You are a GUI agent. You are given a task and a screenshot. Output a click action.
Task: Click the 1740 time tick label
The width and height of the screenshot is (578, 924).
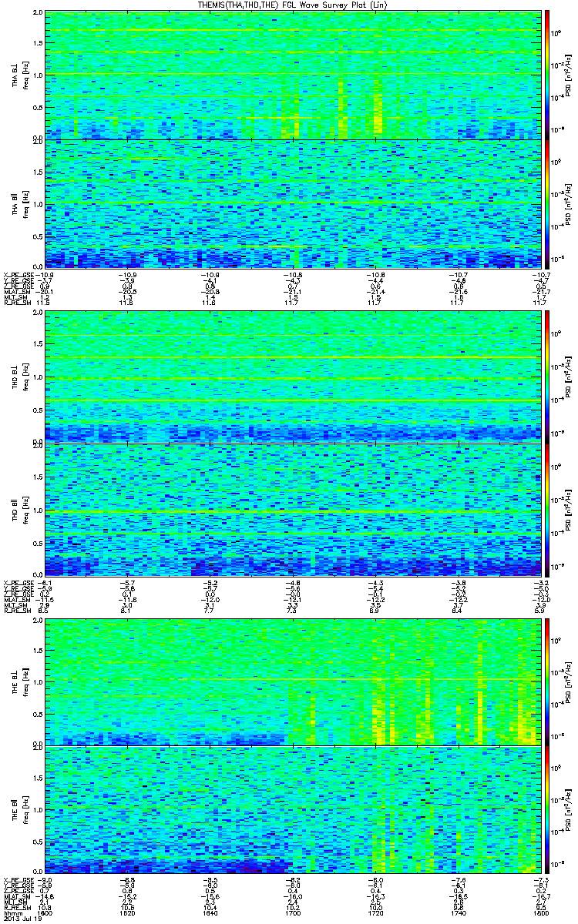(459, 912)
